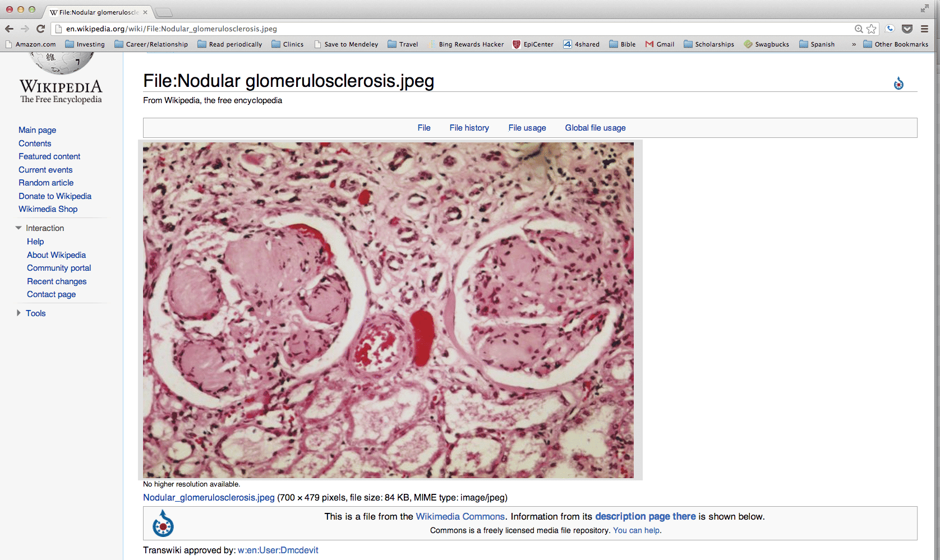Open the Pocket extension icon
Image resolution: width=940 pixels, height=560 pixels.
[907, 29]
